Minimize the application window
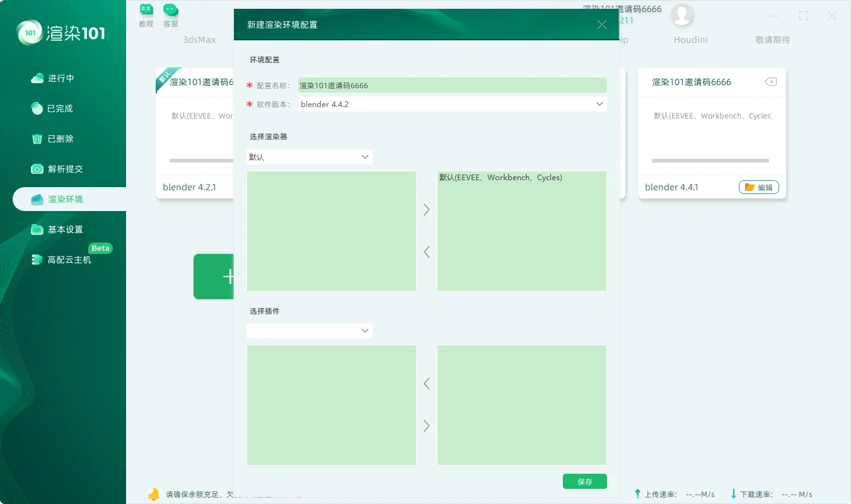The width and height of the screenshot is (851, 504). click(775, 16)
